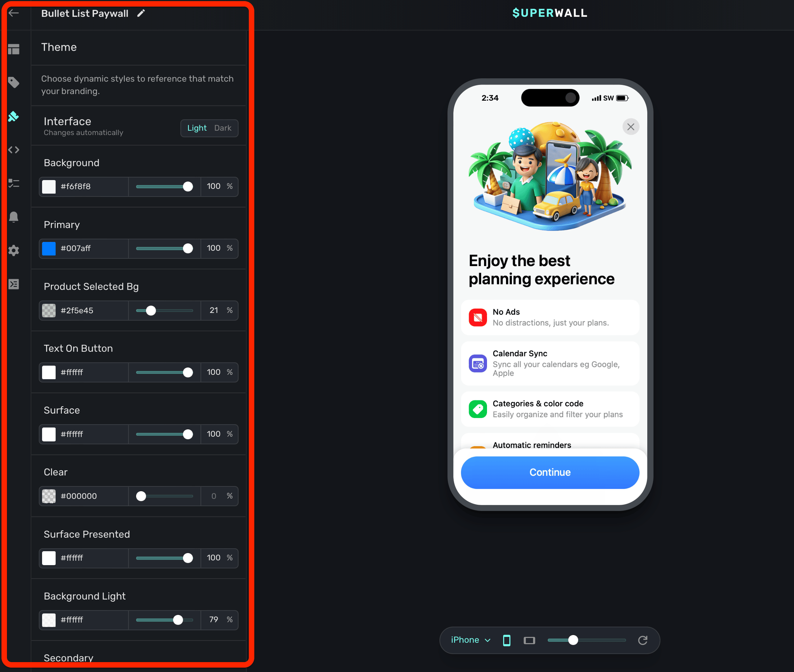The height and width of the screenshot is (672, 794).
Task: Click the preview zoom slider handle
Action: point(573,640)
